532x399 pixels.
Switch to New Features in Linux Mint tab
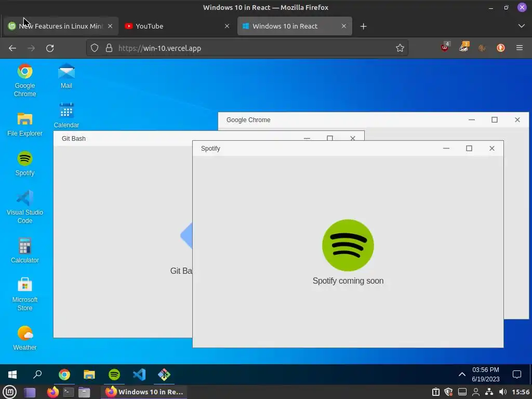pos(61,26)
